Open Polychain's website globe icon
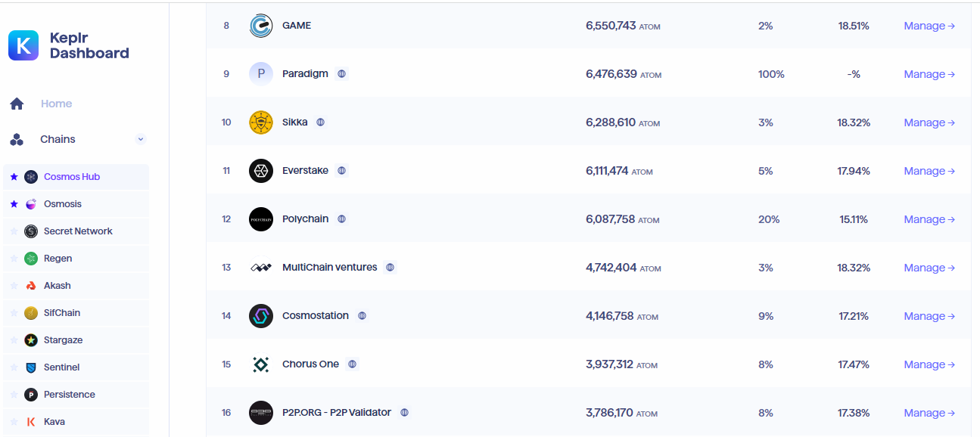Screen dimensions: 980x437 tap(342, 219)
